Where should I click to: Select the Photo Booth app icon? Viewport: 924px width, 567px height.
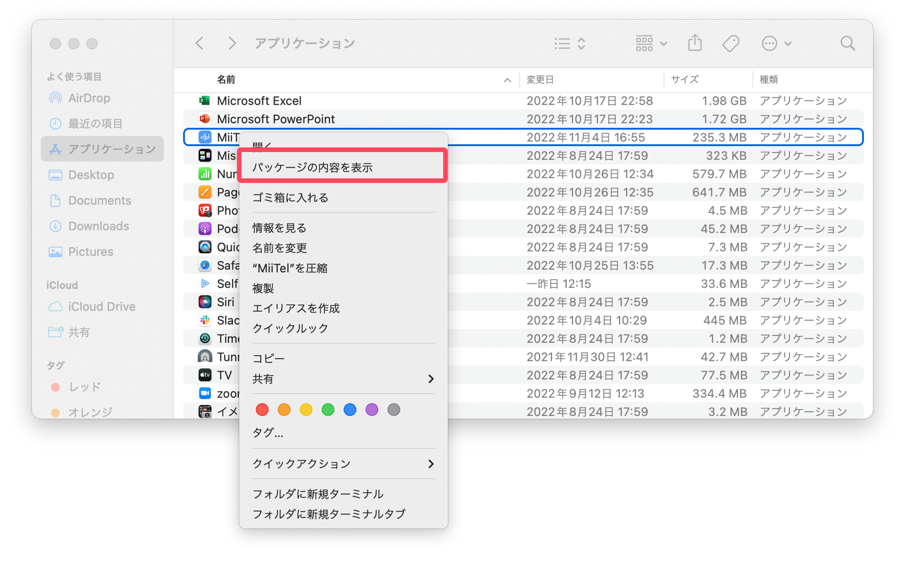pos(205,211)
